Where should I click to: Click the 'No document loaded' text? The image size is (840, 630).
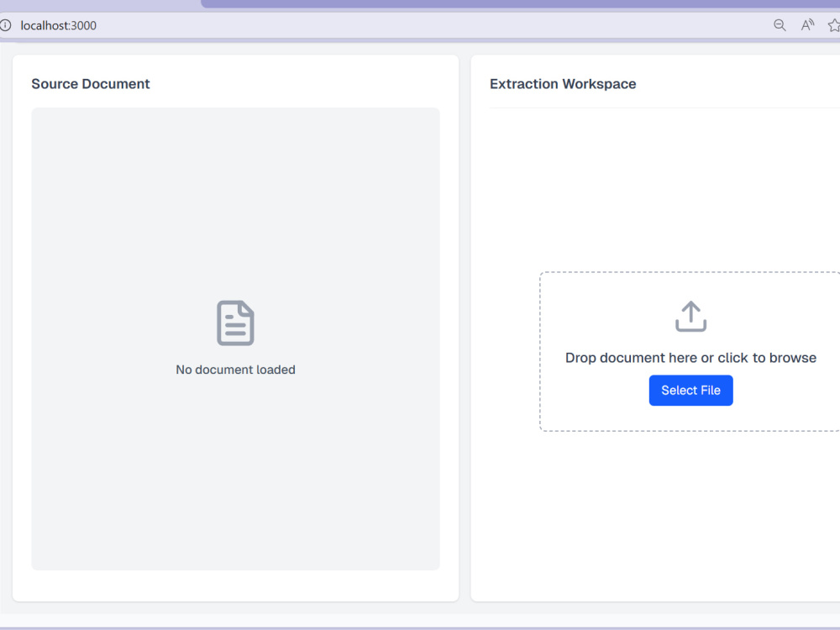point(235,370)
